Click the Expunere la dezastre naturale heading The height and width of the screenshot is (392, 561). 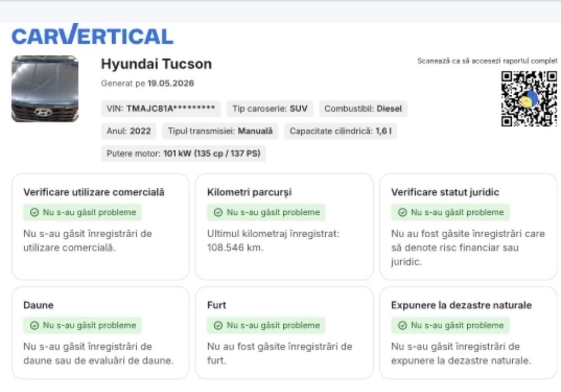pos(461,305)
